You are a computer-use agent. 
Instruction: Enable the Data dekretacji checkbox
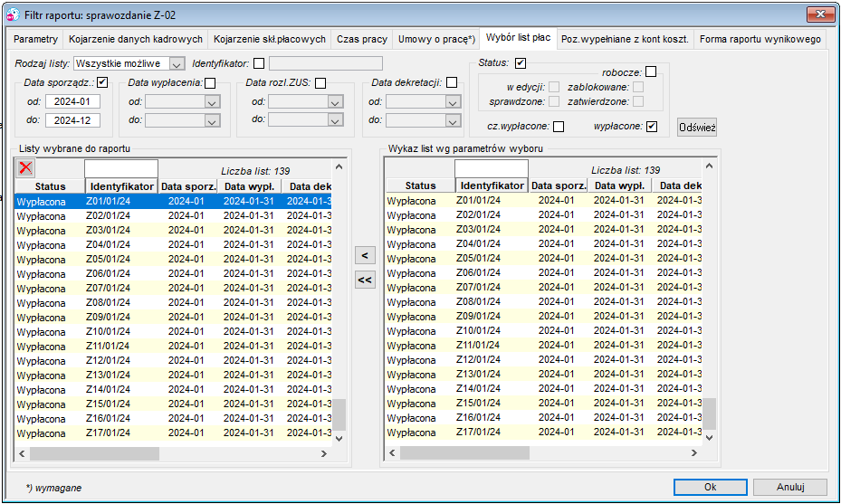[452, 82]
